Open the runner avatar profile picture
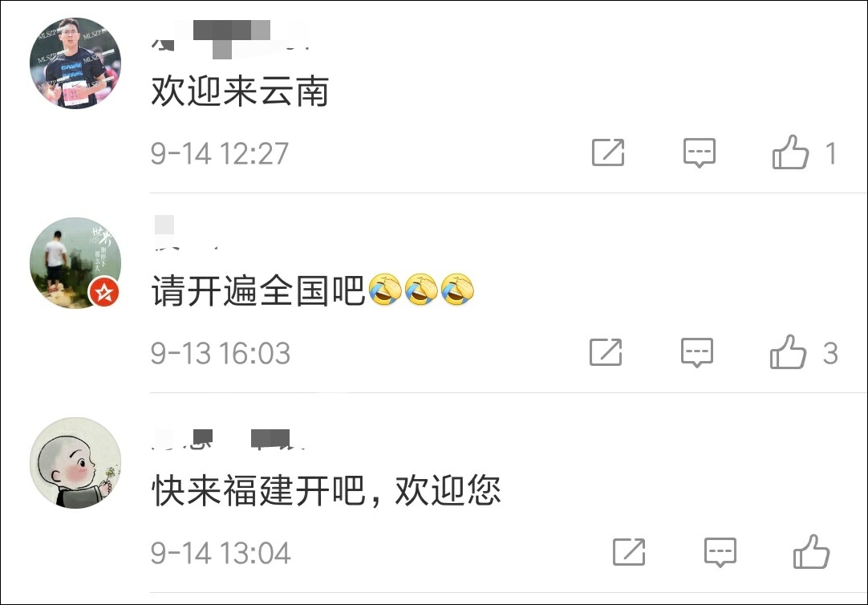This screenshot has height=605, width=868. (x=75, y=63)
